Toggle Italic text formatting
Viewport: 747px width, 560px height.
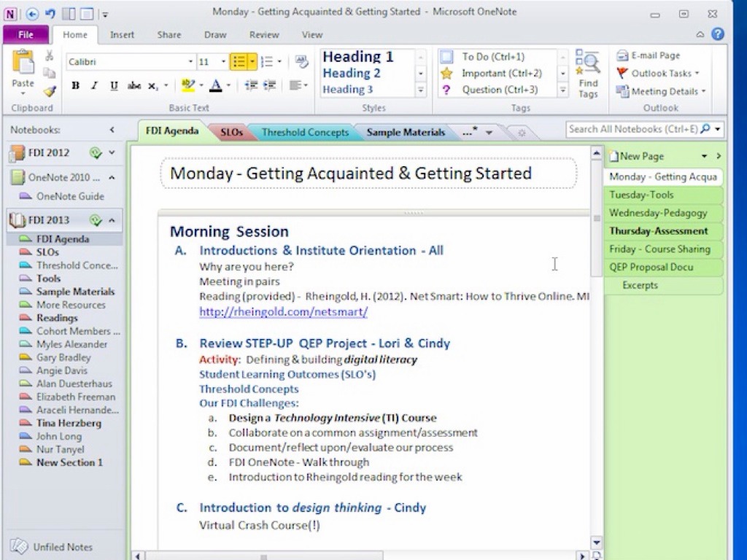pos(94,86)
